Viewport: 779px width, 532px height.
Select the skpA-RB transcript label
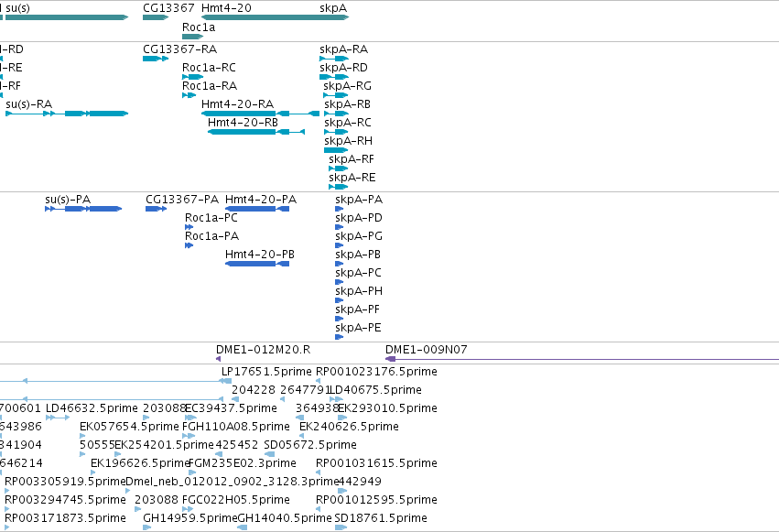(x=347, y=104)
